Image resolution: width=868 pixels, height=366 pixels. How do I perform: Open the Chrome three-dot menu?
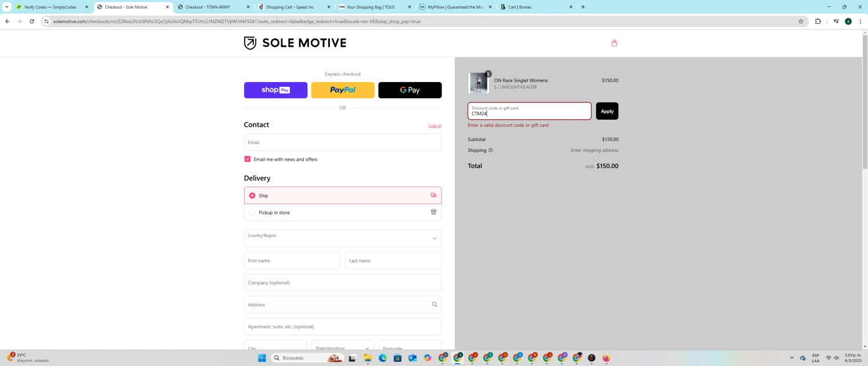coord(860,21)
